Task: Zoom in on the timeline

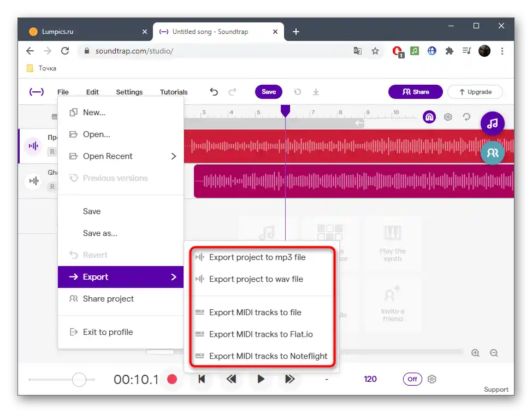Action: (x=475, y=353)
